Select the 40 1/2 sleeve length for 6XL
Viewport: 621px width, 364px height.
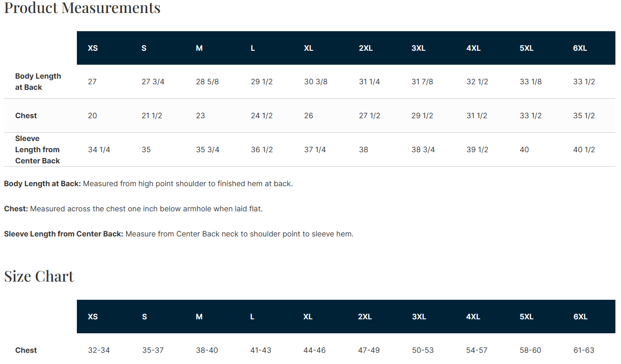coord(584,149)
